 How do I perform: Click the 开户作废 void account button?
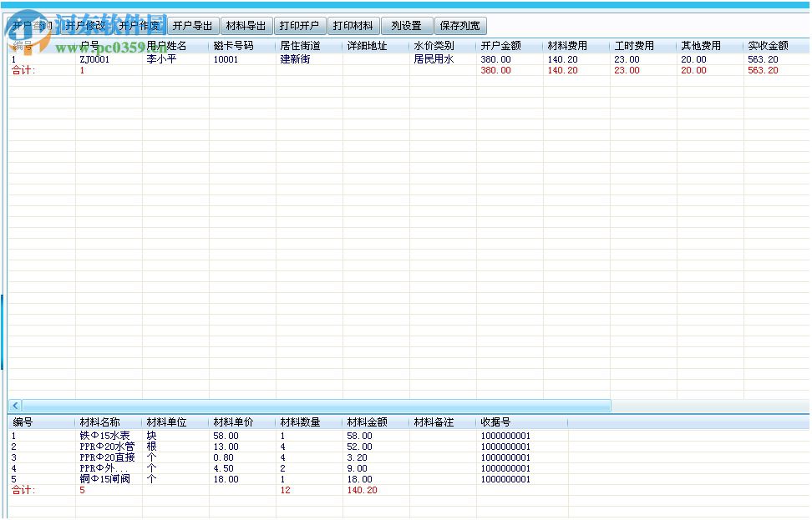(140, 25)
